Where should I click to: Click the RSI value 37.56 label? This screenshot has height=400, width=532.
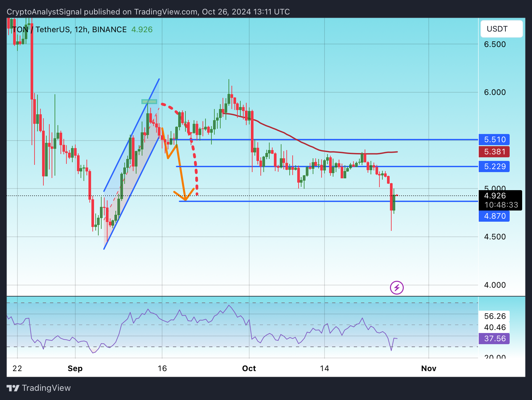click(x=494, y=339)
